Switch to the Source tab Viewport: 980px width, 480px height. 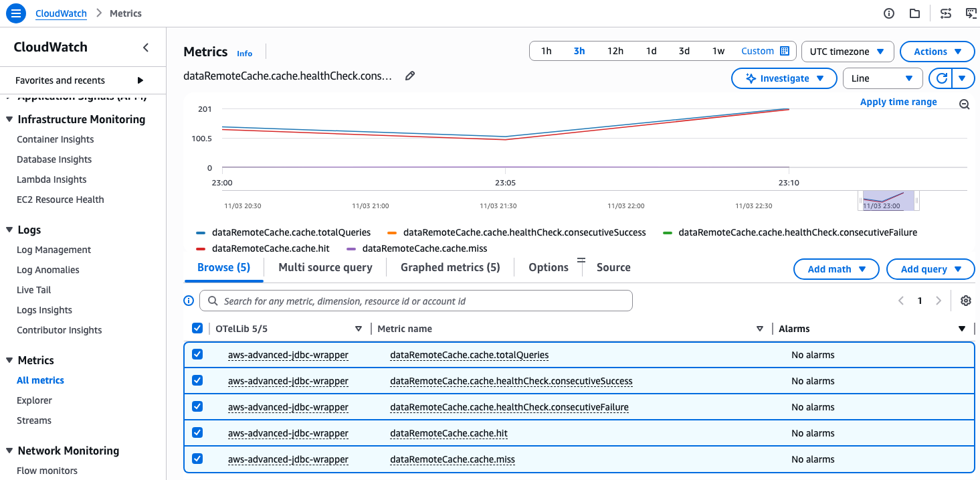tap(613, 267)
